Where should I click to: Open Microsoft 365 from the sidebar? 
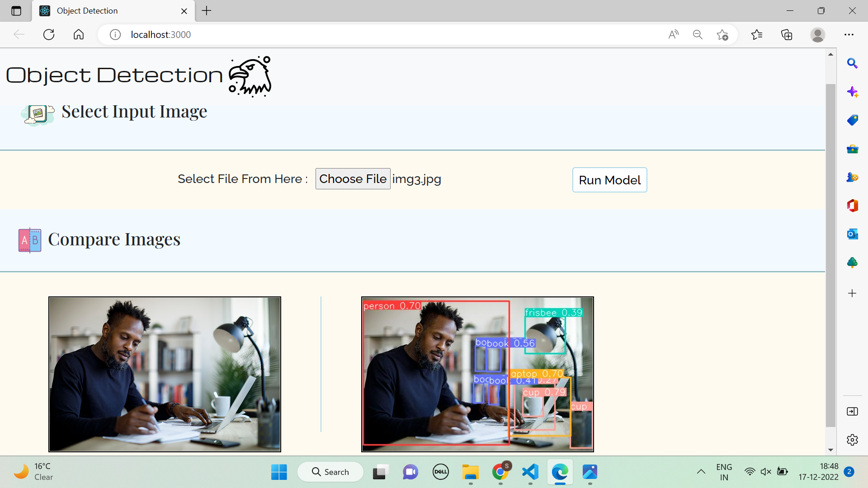pyautogui.click(x=853, y=206)
